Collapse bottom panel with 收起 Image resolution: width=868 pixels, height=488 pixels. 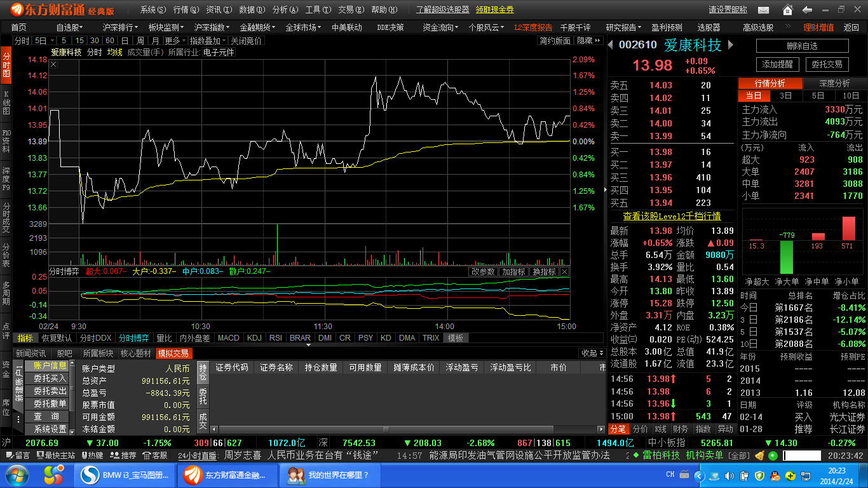(592, 353)
